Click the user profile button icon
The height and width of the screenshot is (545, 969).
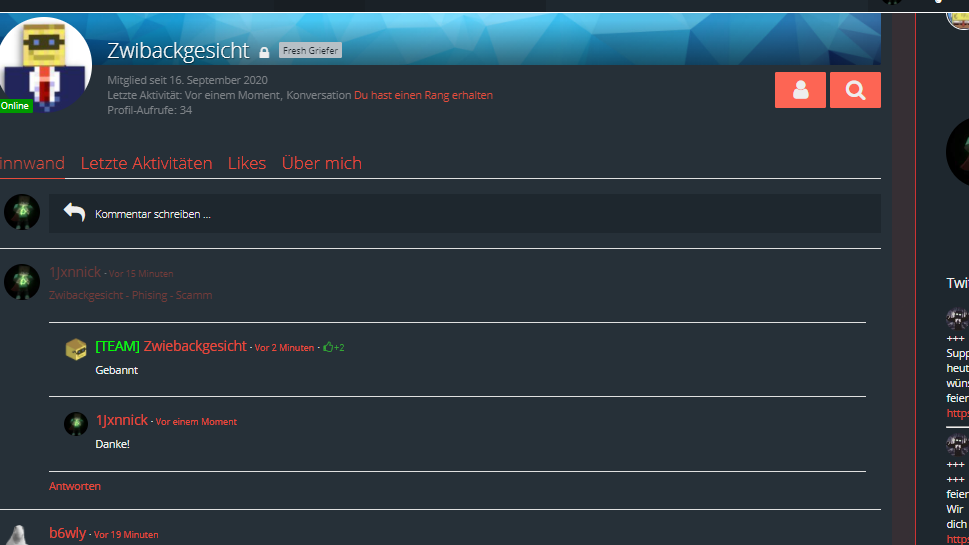pyautogui.click(x=800, y=90)
